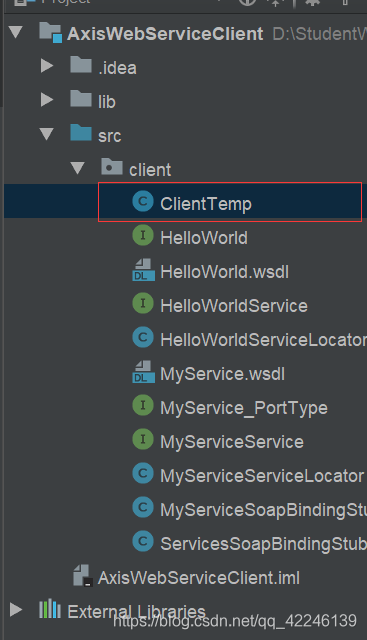
Task: Click the HelloWorld interface icon
Action: (143, 236)
